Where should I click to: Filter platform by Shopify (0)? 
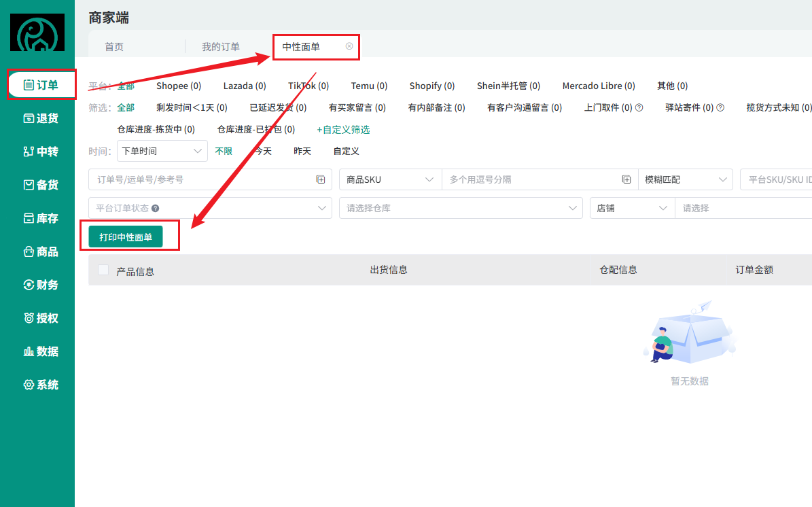pyautogui.click(x=432, y=86)
